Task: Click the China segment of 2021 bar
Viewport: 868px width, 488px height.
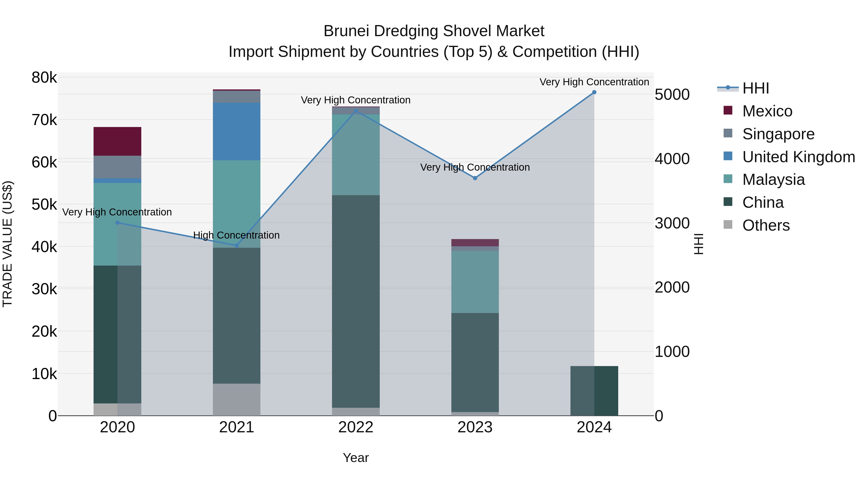Action: 237,316
